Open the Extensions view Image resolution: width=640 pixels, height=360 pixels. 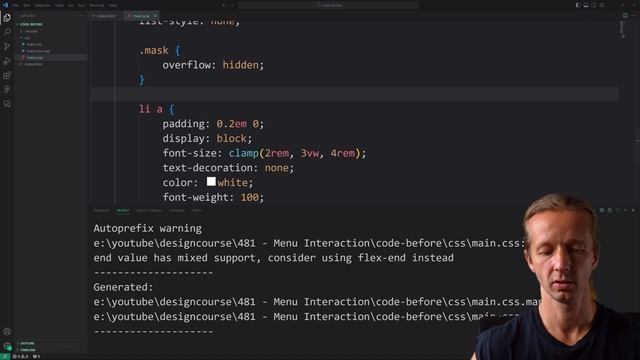7,76
